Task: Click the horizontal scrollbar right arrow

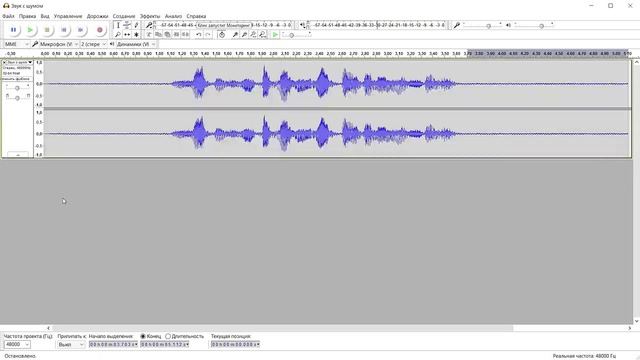Action: click(629, 328)
